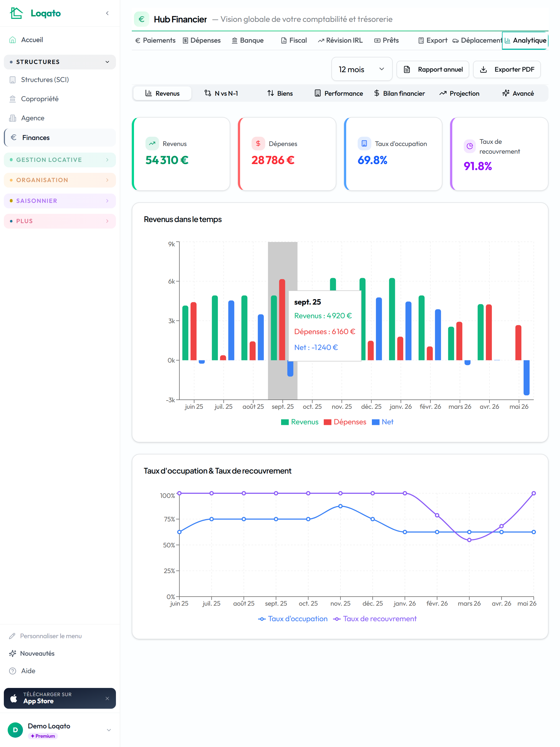Click the Revenus card trend icon
The image size is (560, 747).
coord(152,144)
